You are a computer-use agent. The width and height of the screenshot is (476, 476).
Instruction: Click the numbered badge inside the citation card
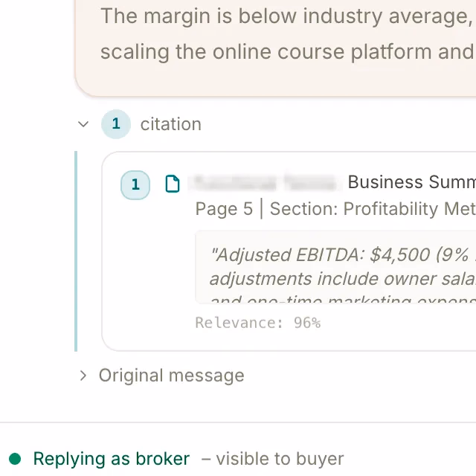(135, 184)
